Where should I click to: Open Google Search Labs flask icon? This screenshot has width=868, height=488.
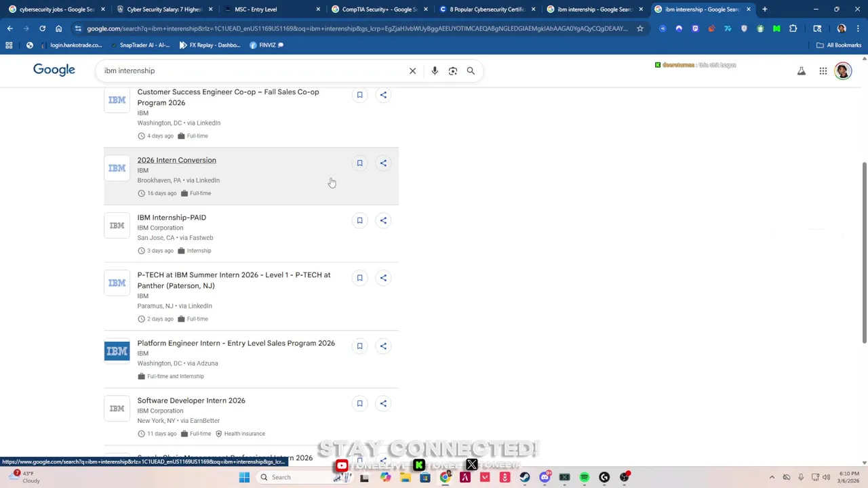[802, 71]
